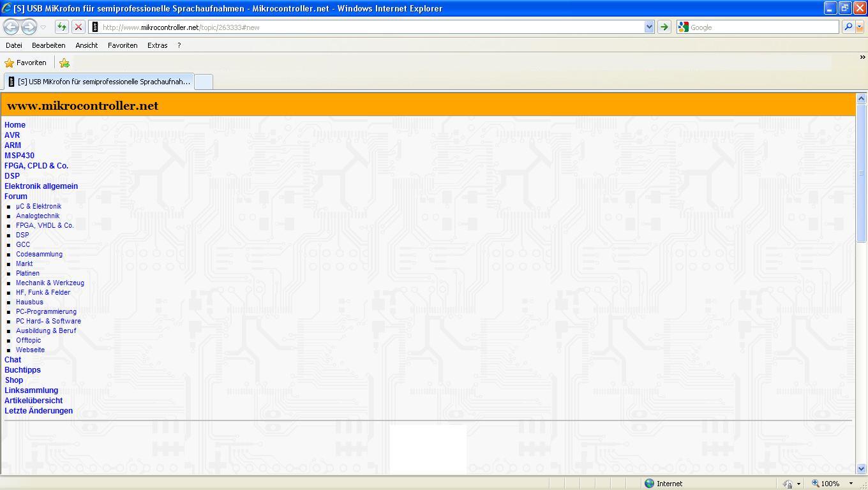Open a new blank tab
This screenshot has width=868, height=490.
point(204,82)
